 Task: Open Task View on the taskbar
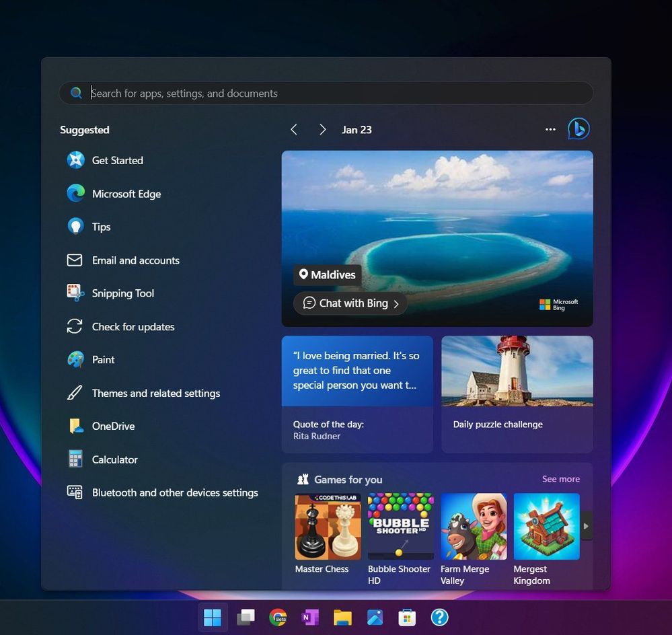click(246, 618)
